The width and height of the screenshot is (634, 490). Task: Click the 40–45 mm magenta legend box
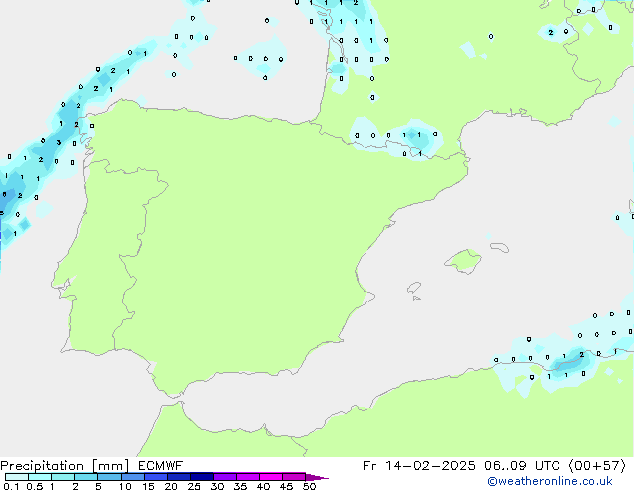tap(271, 477)
